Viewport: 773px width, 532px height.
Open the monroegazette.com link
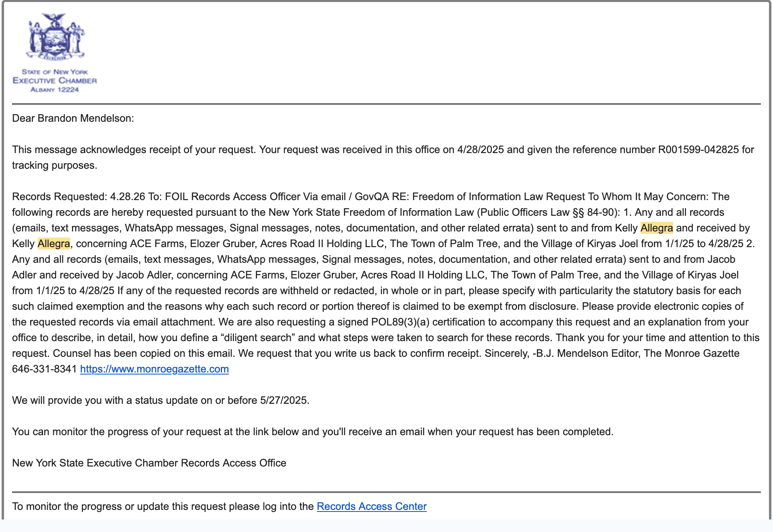154,369
